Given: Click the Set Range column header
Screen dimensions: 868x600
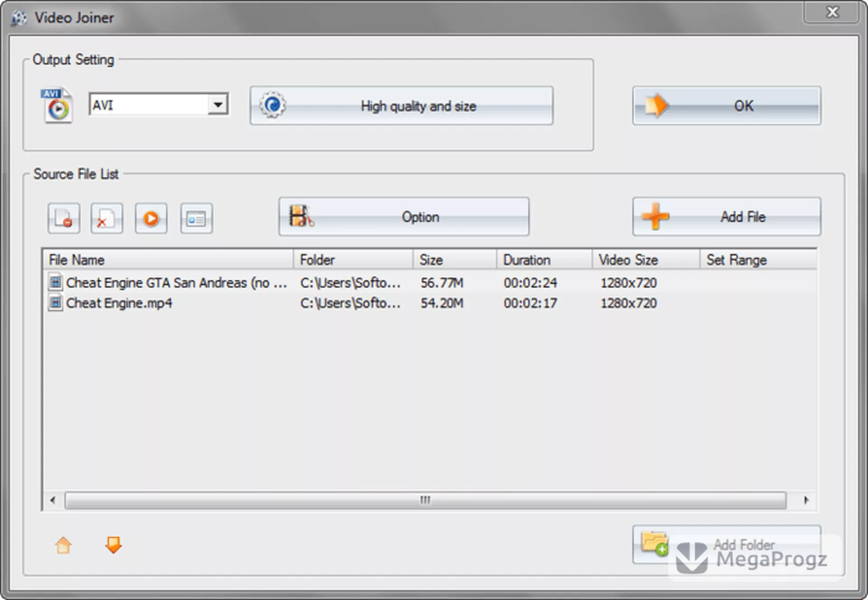Looking at the screenshot, I should point(758,260).
